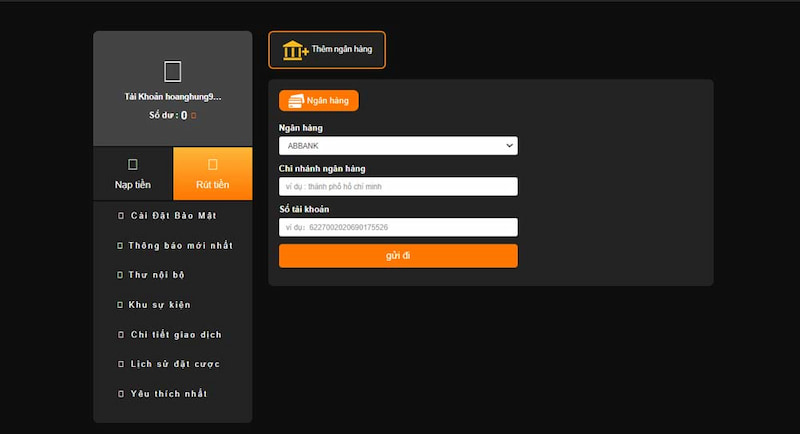Click the profile avatar icon

coord(173,71)
